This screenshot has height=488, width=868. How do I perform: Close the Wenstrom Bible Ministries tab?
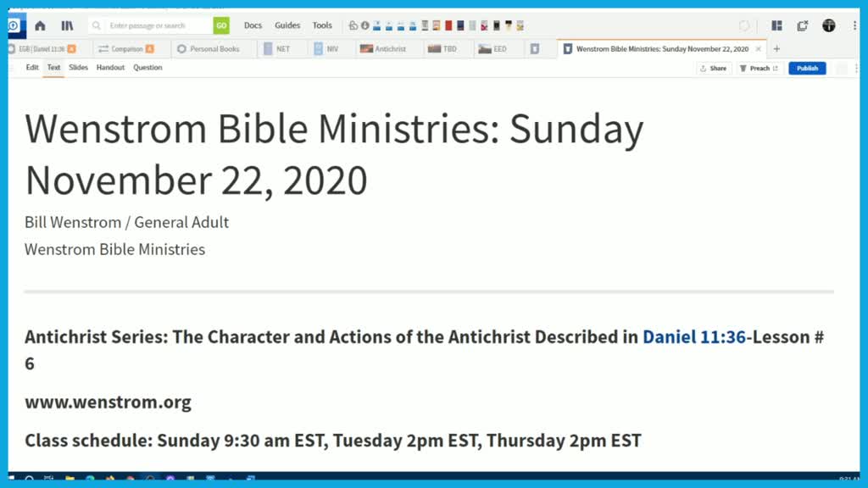click(x=759, y=48)
